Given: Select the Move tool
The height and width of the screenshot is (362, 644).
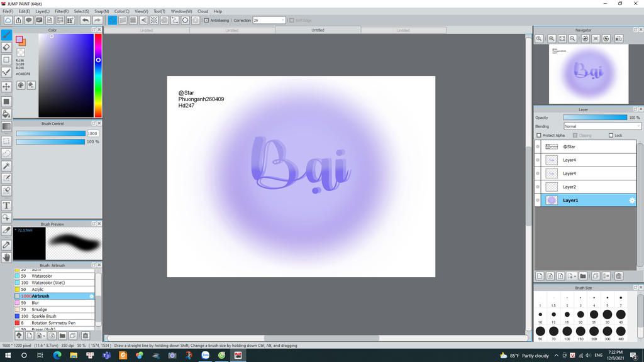Looking at the screenshot, I should point(6,87).
